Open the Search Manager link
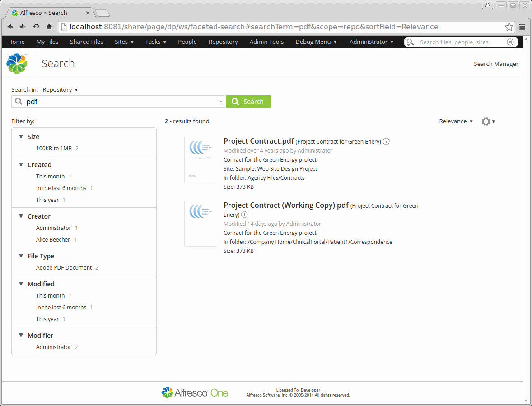The width and height of the screenshot is (532, 406). tap(496, 64)
